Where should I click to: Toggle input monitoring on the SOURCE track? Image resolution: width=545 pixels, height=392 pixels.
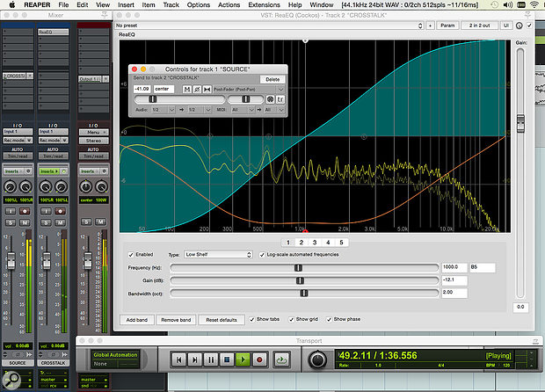[x=11, y=211]
